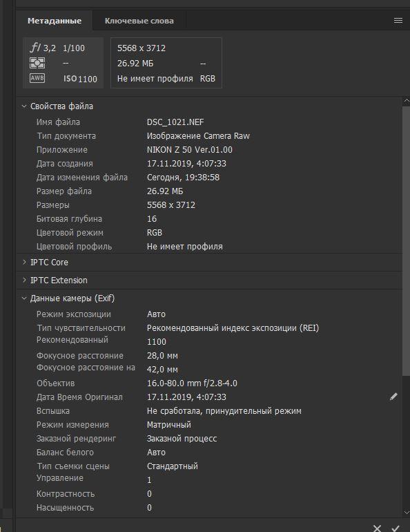Collapse the Данные камеры (Exif) section

tap(24, 298)
